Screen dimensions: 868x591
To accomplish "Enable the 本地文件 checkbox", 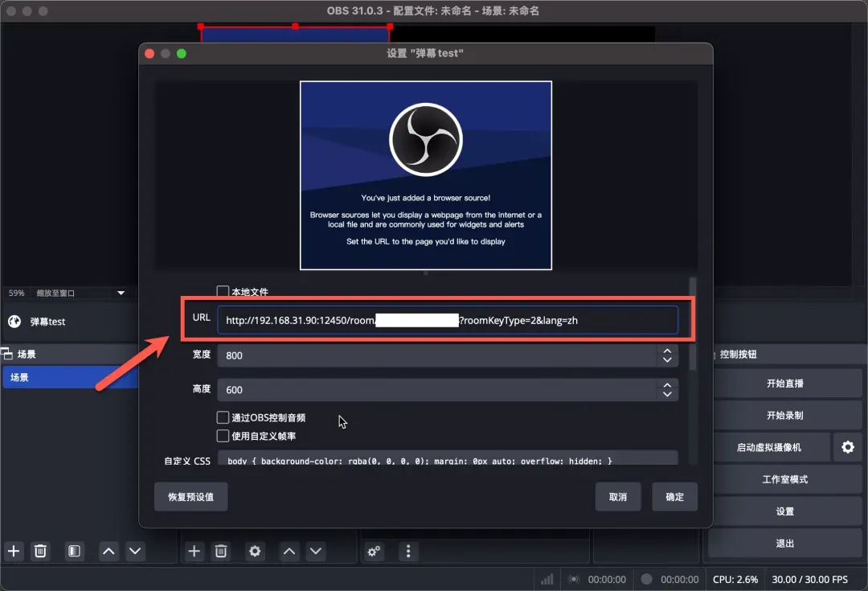I will coord(223,291).
